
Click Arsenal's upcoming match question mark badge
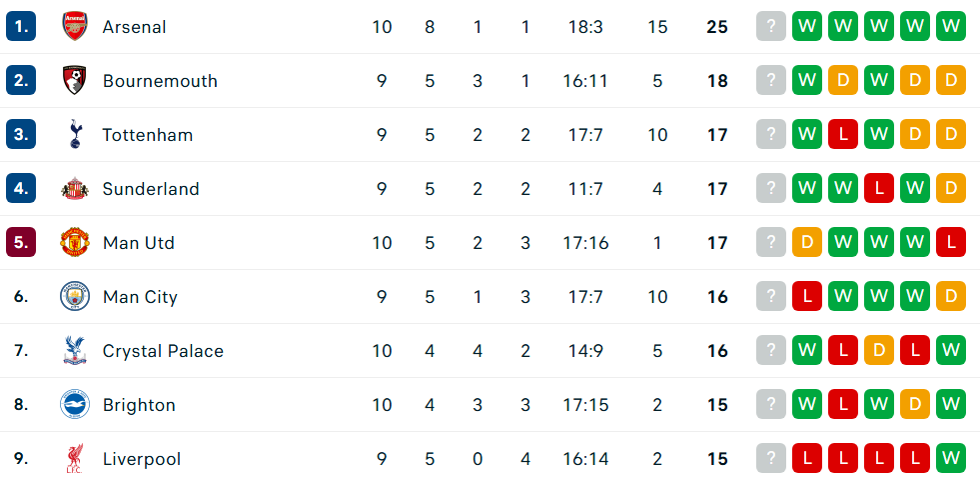coord(771,27)
